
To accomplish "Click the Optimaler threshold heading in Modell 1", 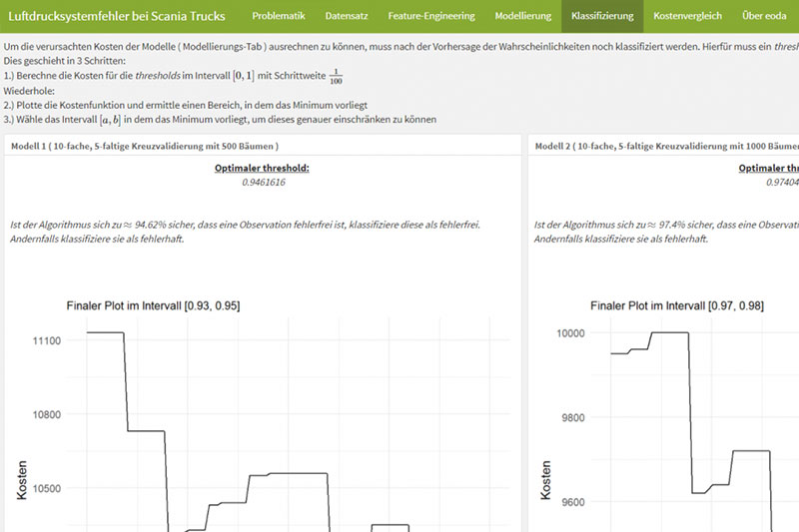I will 262,168.
